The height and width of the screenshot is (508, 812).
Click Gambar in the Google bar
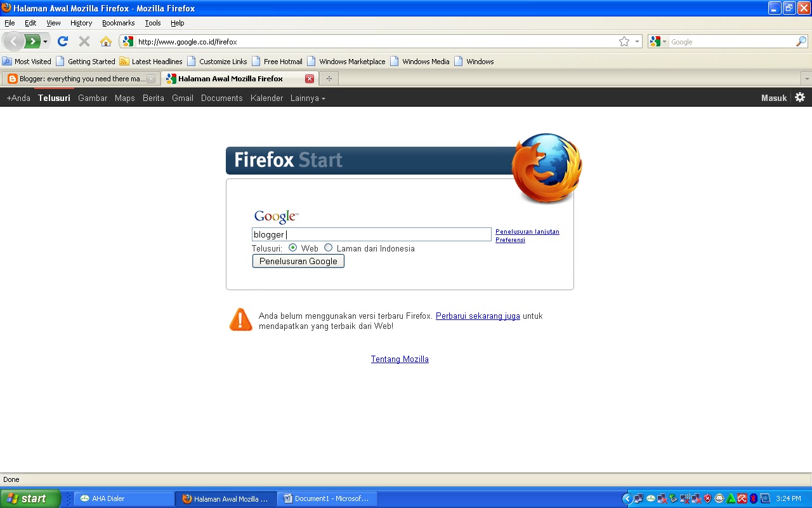[93, 98]
